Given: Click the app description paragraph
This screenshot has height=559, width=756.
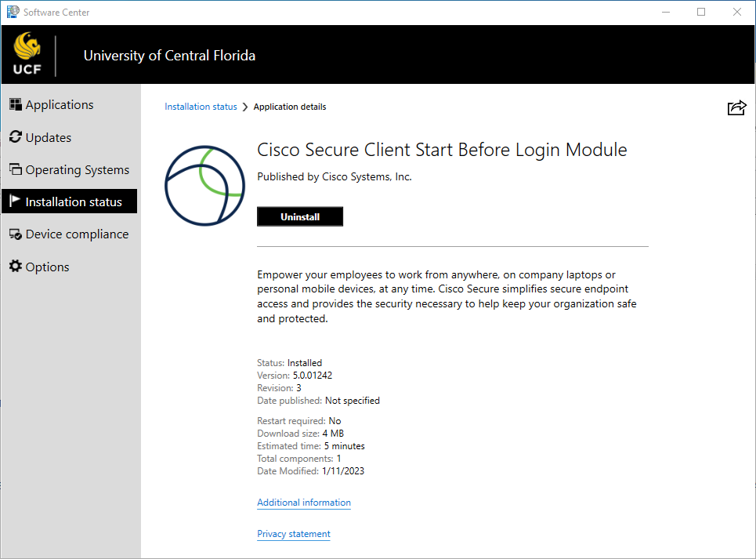Looking at the screenshot, I should coord(447,296).
